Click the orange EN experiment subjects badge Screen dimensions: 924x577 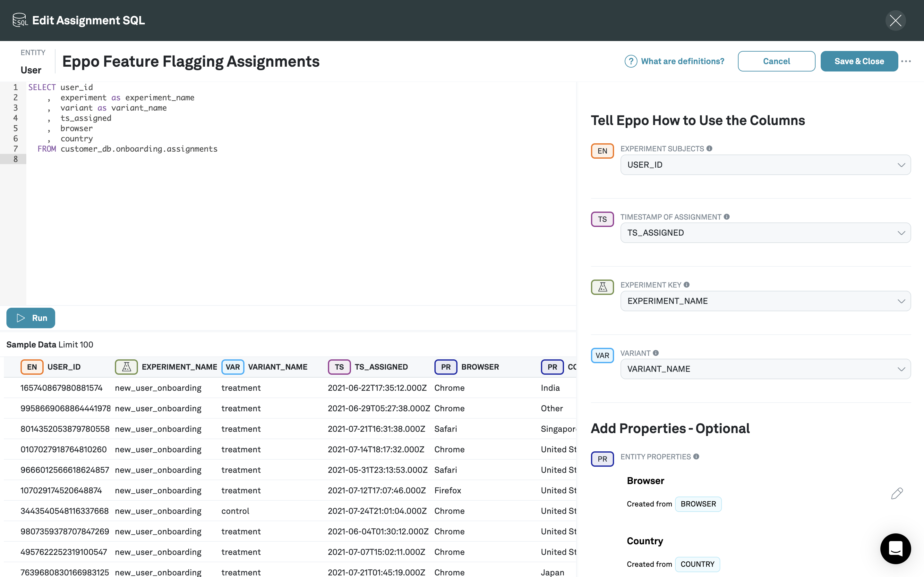(602, 150)
